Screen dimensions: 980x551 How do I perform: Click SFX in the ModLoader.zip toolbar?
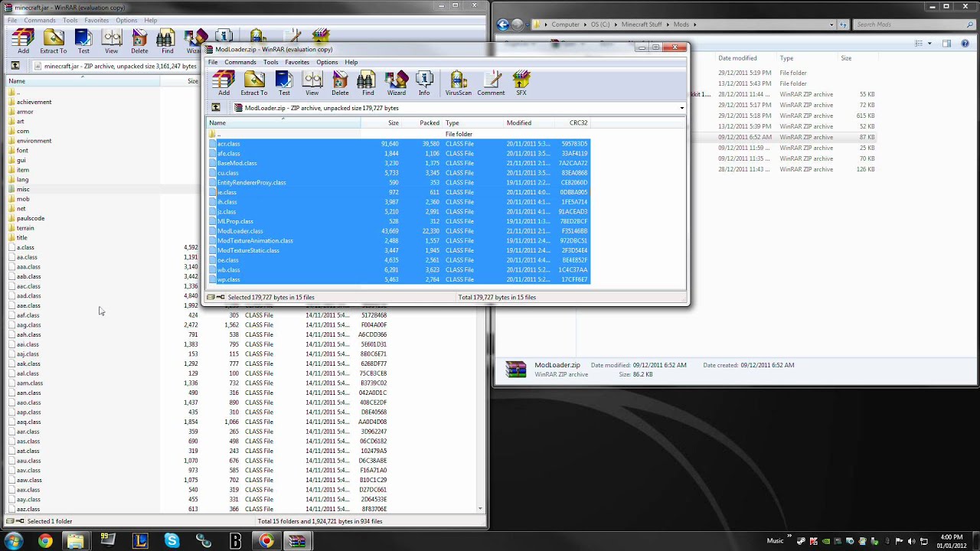tap(521, 83)
